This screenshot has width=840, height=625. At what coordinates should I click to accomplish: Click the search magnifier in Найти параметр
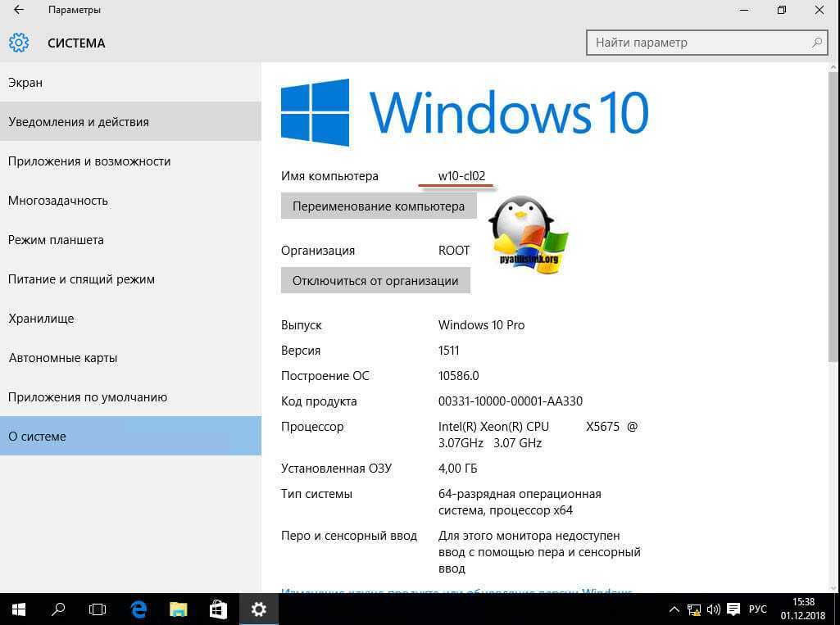click(816, 43)
